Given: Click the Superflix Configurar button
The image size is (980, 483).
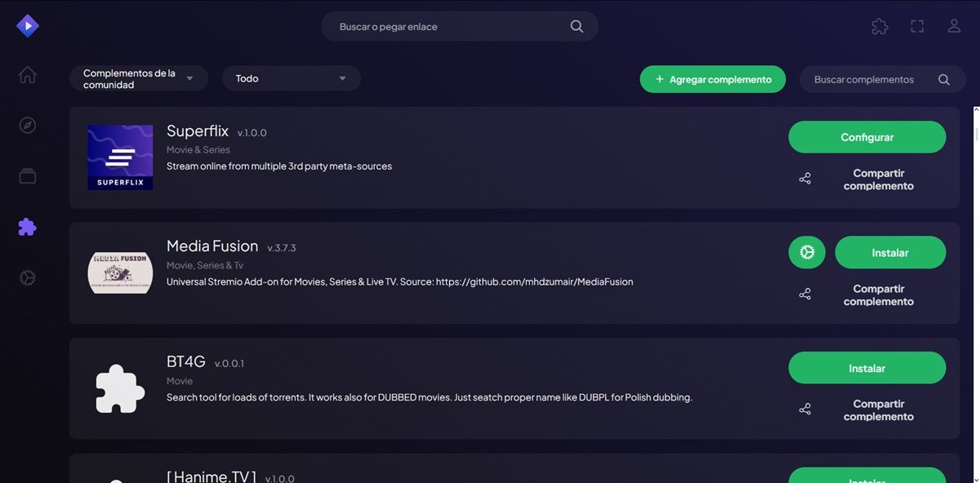Looking at the screenshot, I should click(867, 137).
